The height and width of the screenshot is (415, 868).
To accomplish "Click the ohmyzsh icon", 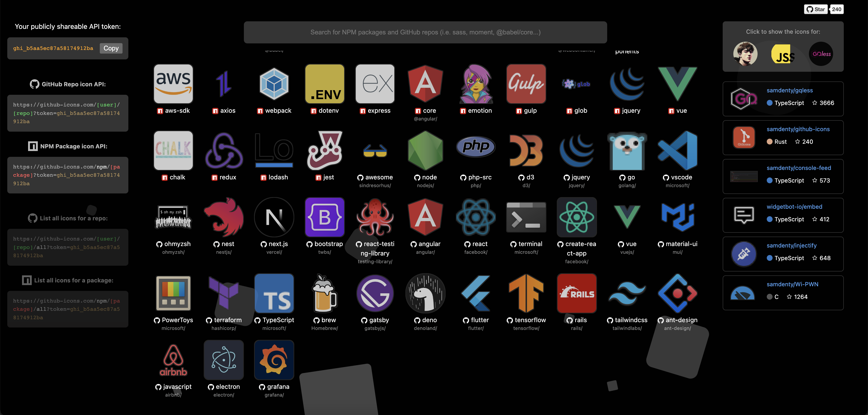I will (173, 217).
